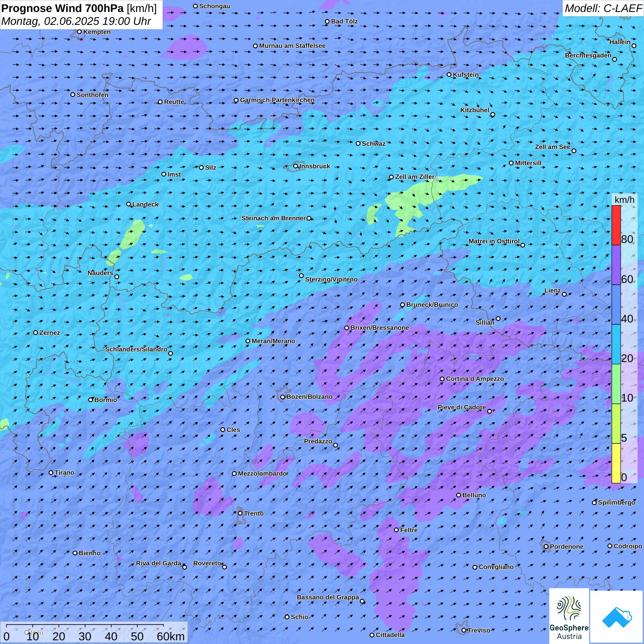Click the blue cloud app logo
This screenshot has width=644, height=644.
[616, 617]
